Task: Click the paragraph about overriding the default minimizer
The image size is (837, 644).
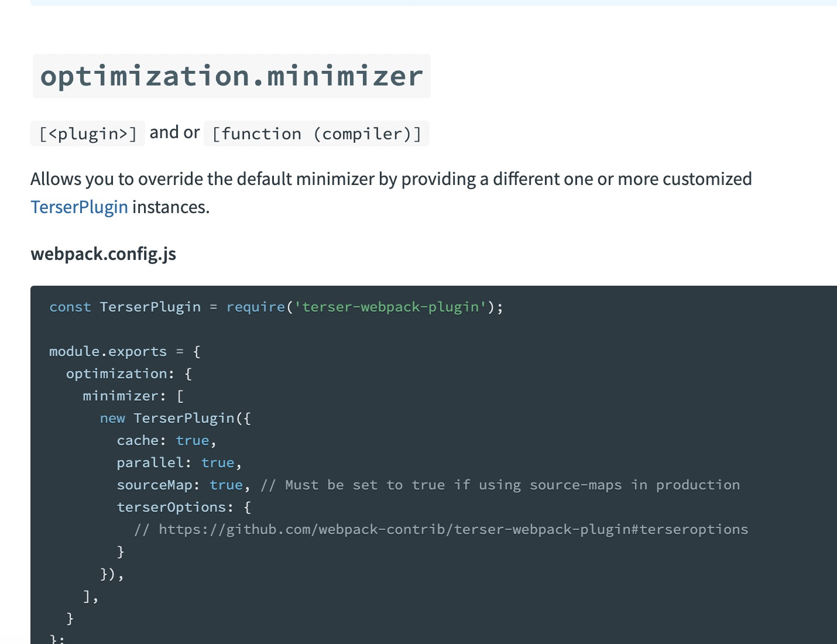Action: point(391,179)
